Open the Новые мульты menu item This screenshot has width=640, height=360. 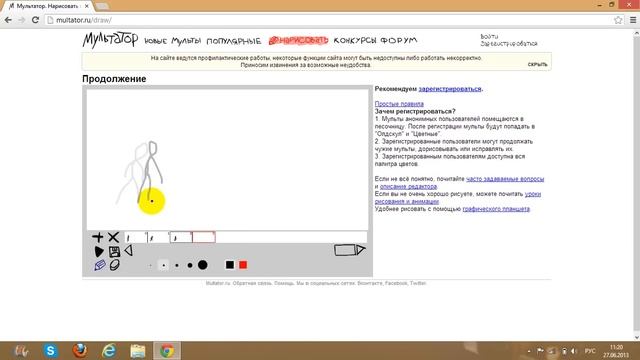tap(173, 41)
